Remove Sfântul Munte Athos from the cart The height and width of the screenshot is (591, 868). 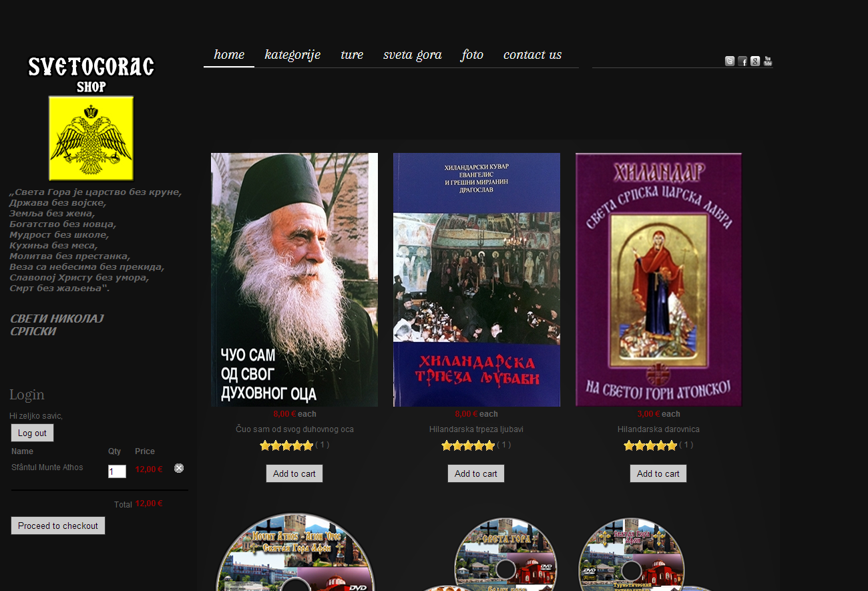179,468
